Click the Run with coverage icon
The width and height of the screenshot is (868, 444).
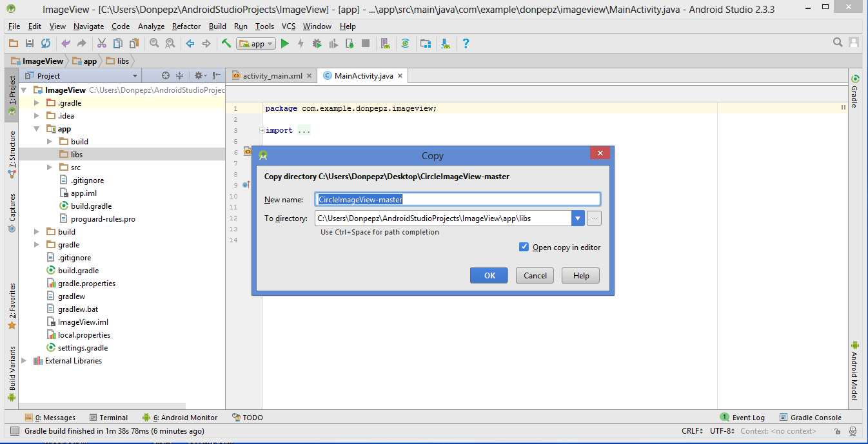tap(333, 43)
